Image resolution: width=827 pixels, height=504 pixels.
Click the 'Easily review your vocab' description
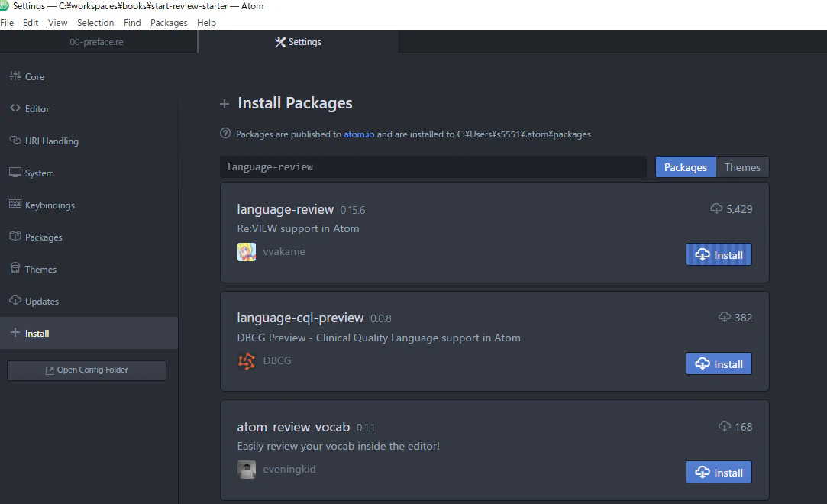[x=338, y=447]
